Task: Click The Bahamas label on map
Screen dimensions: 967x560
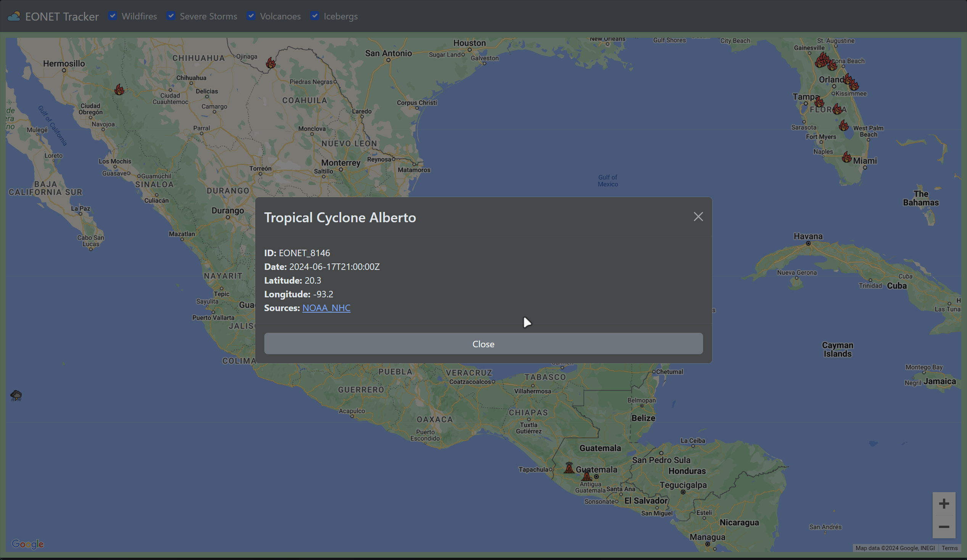Action: (920, 198)
